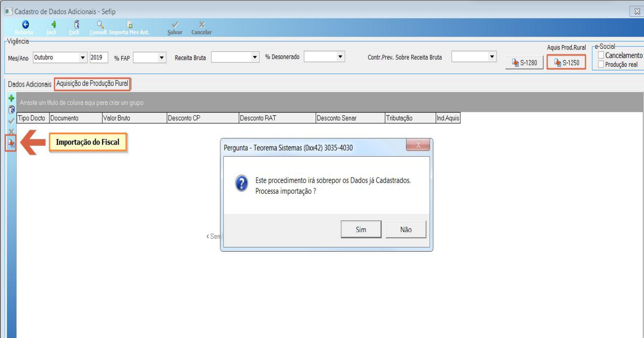
Task: Click the Salvar checkmark icon
Action: point(175,25)
